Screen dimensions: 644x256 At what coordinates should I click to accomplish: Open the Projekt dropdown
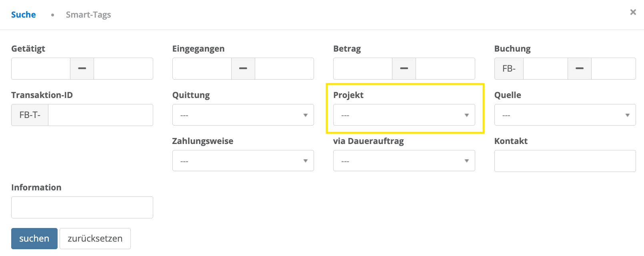(404, 115)
